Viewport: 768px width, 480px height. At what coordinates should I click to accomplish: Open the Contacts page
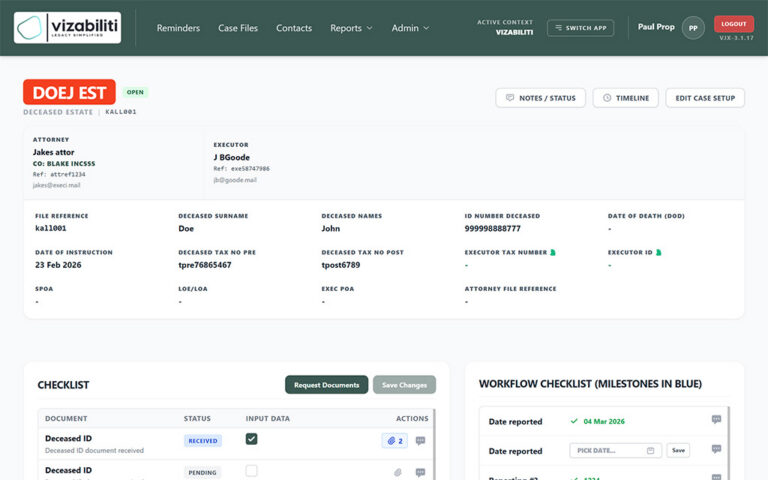coord(294,28)
